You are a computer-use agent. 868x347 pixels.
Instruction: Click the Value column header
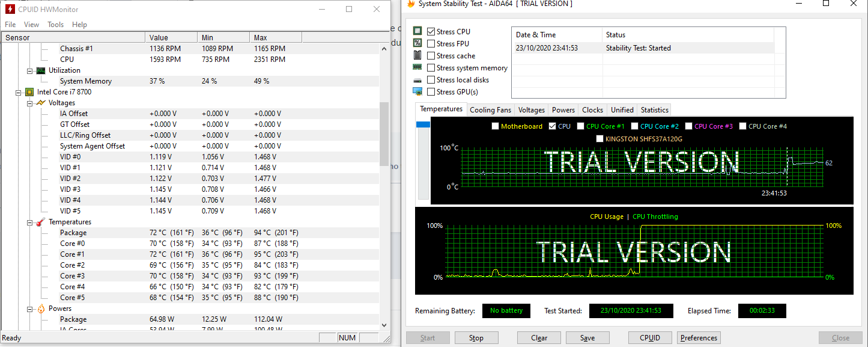(x=171, y=37)
